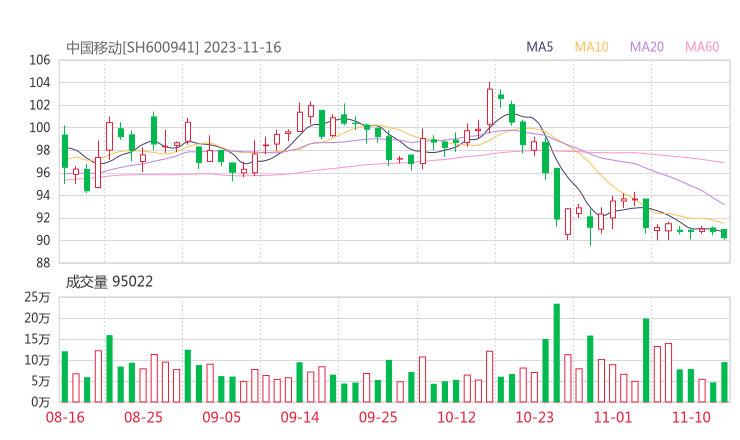740x440 pixels.
Task: Click the 88 price axis label
Action: tap(43, 263)
